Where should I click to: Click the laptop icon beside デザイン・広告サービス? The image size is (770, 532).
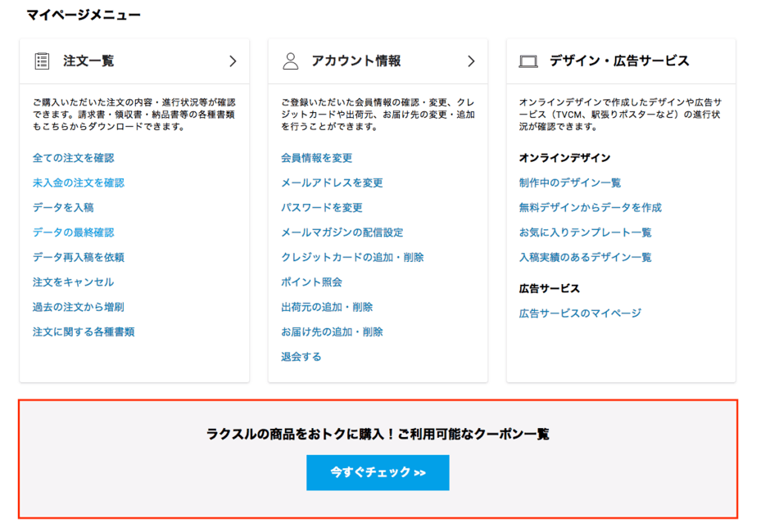pos(528,62)
